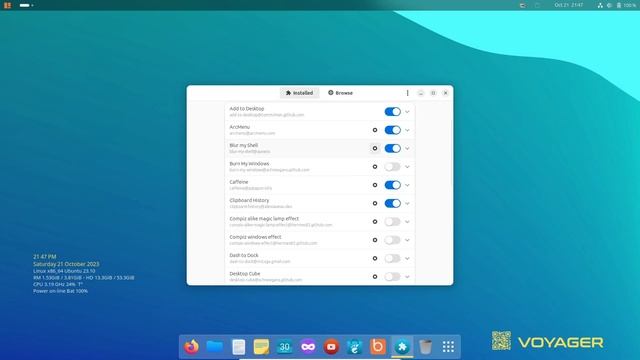The height and width of the screenshot is (360, 640).
Task: Open the purple infinity mask app in dock
Action: [308, 347]
